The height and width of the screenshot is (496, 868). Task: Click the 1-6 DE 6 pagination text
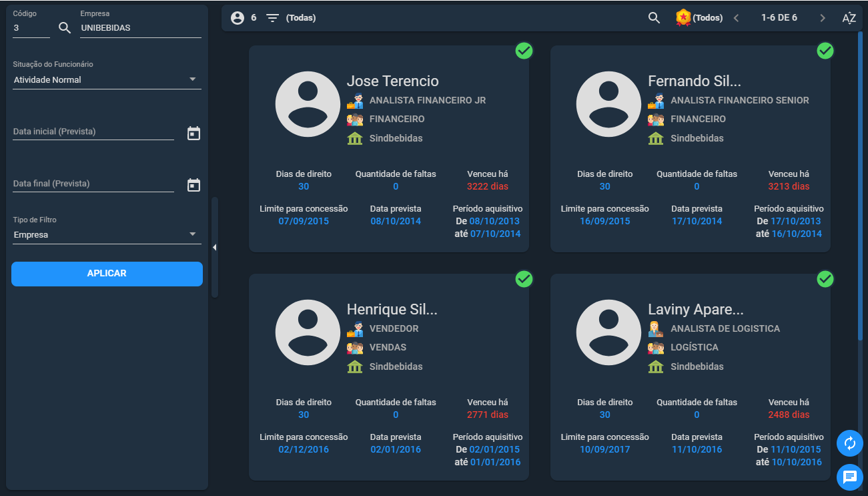[779, 18]
